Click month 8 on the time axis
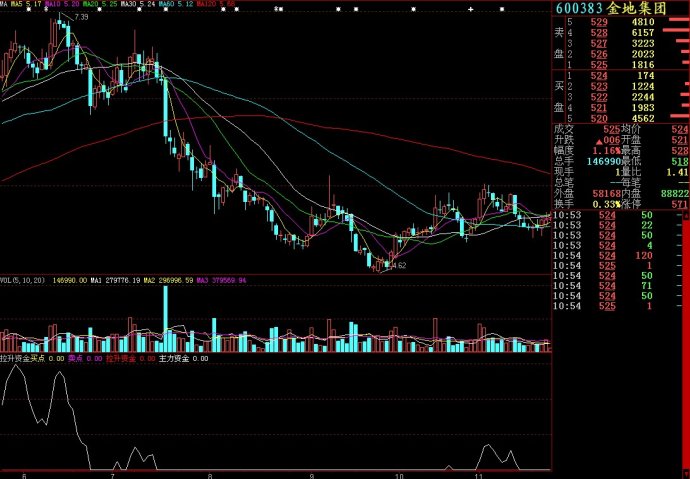Screen dimensions: 690x479 (210, 475)
